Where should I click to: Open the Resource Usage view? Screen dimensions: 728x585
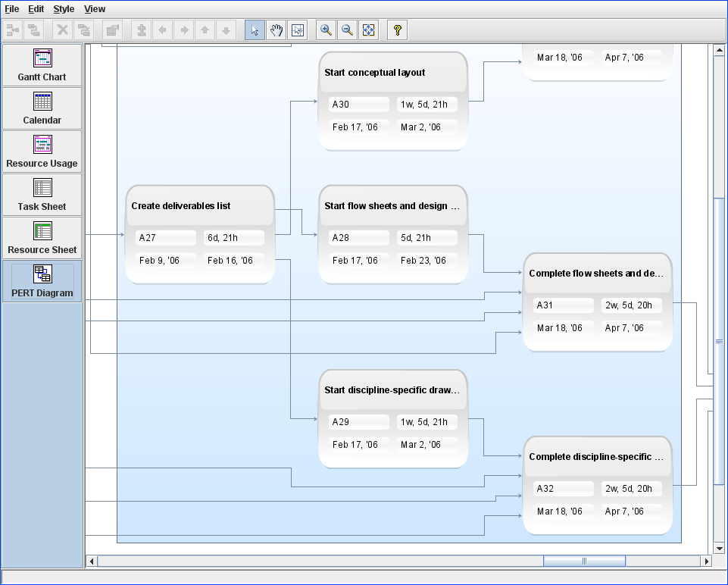click(42, 152)
